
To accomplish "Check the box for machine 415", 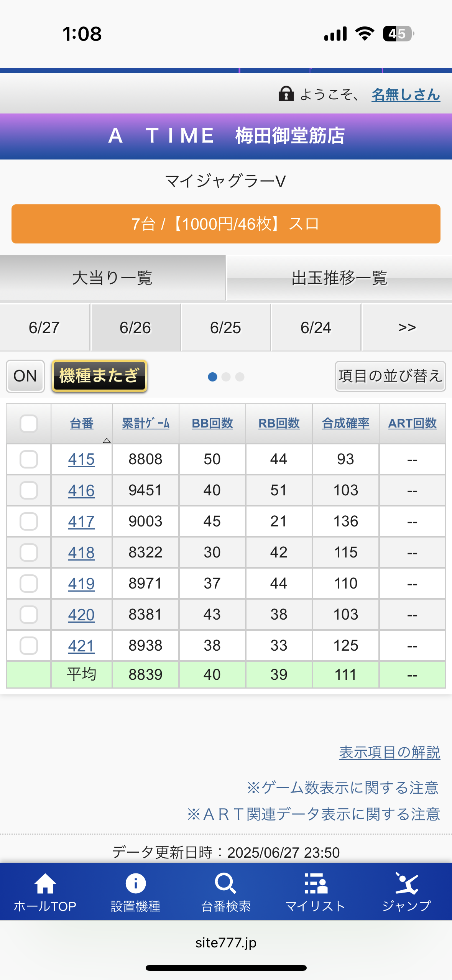I will coord(29,459).
